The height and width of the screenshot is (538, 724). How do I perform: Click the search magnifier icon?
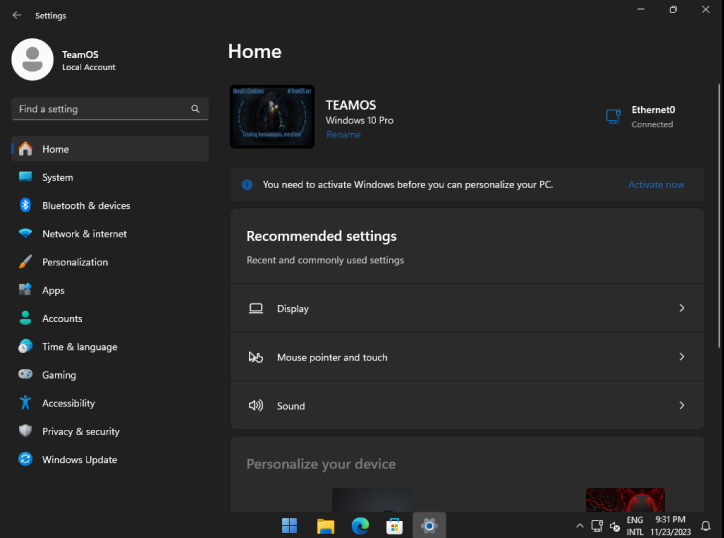pyautogui.click(x=195, y=109)
